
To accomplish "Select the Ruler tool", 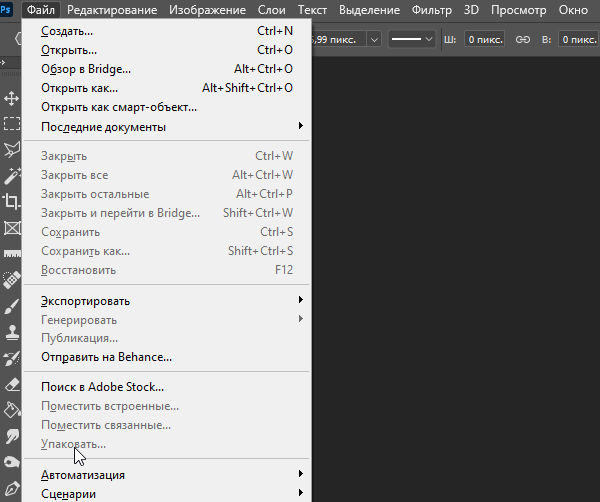I will pos(11,253).
